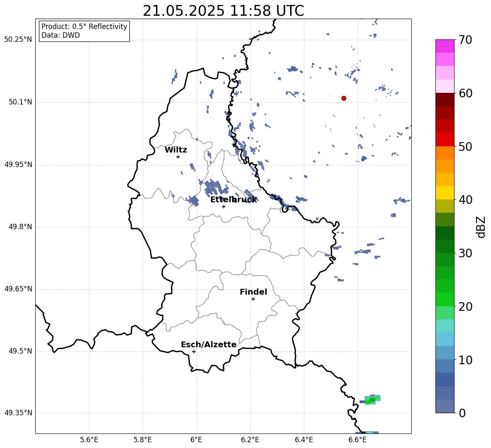Click the 6.6°E longitude tick label

coord(357,440)
